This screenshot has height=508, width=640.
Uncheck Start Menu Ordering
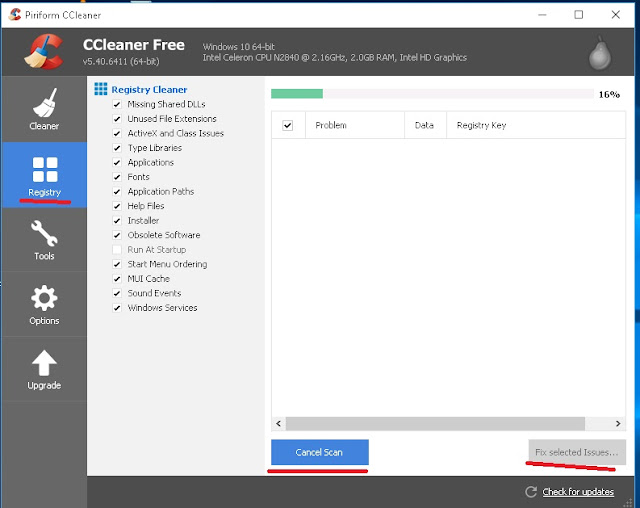coord(117,264)
